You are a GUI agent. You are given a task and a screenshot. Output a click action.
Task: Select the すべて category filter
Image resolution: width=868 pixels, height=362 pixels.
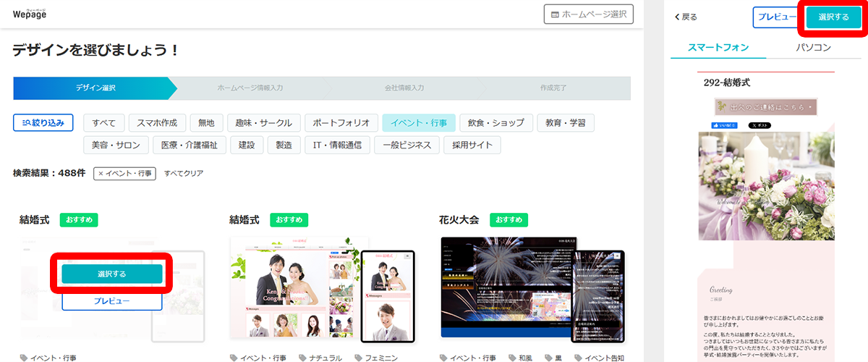[x=104, y=123]
